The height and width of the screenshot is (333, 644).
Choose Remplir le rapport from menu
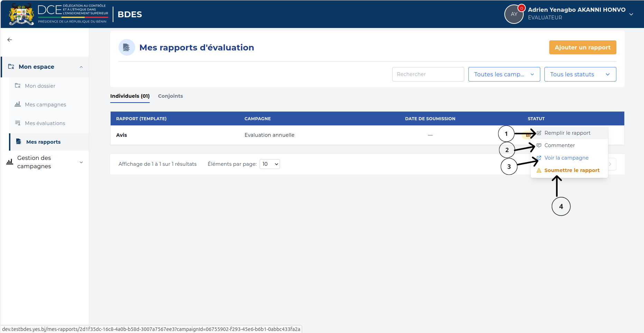[x=569, y=133]
